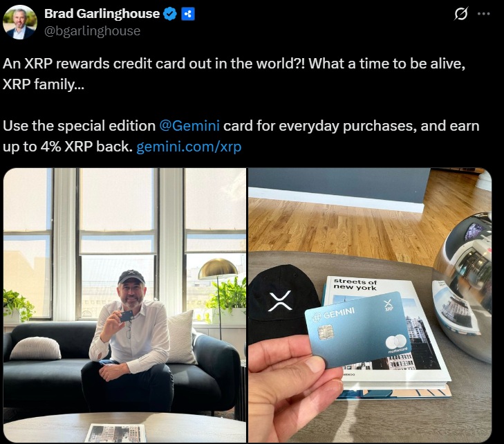Click the Brad Garlinghouse display name
Image resolution: width=504 pixels, height=444 pixels.
pyautogui.click(x=102, y=14)
